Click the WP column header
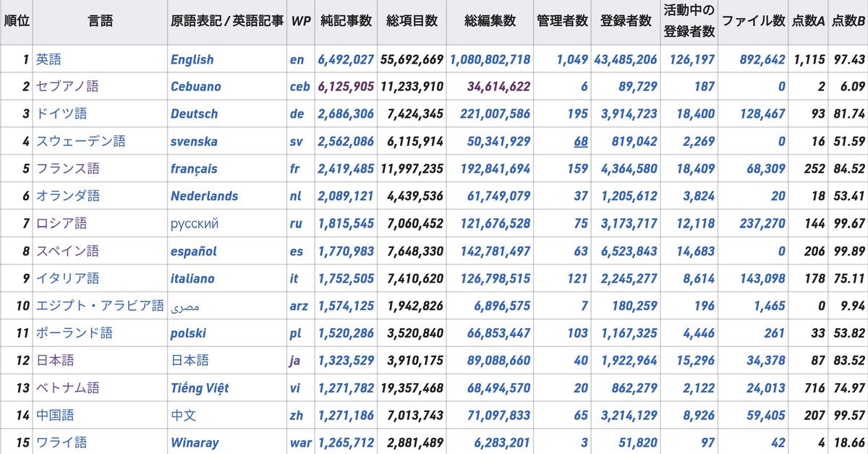This screenshot has width=868, height=454. tap(301, 21)
